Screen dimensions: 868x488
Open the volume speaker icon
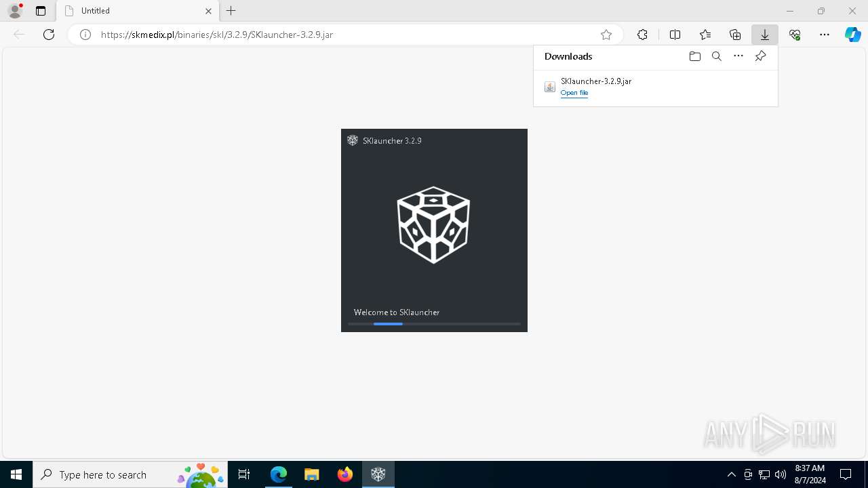tap(781, 474)
